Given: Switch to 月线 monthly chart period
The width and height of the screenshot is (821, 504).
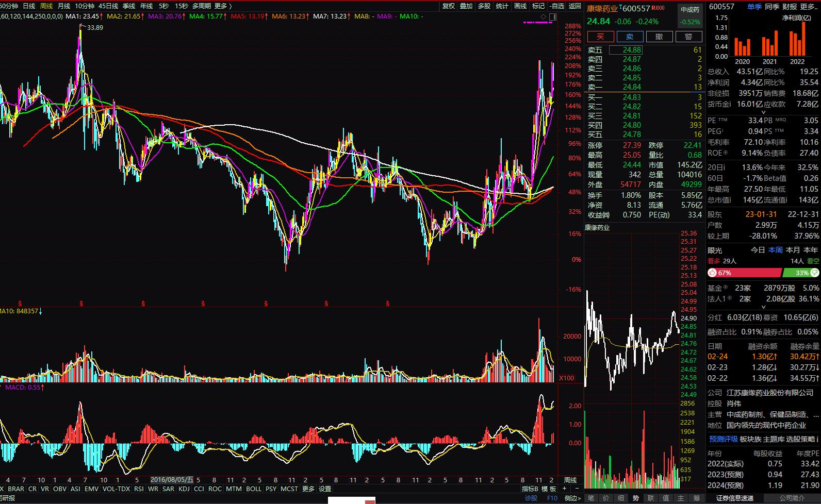Looking at the screenshot, I should click(x=64, y=6).
